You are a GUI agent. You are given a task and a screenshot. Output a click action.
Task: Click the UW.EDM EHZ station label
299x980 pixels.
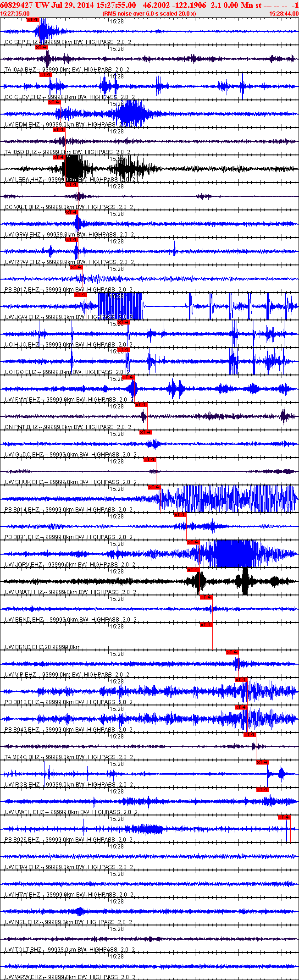[69, 125]
